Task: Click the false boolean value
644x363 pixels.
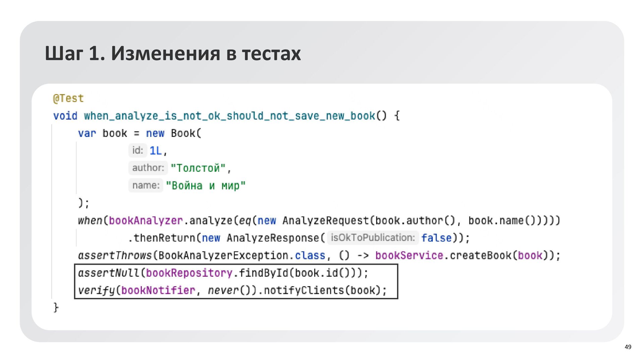Action: coord(436,238)
